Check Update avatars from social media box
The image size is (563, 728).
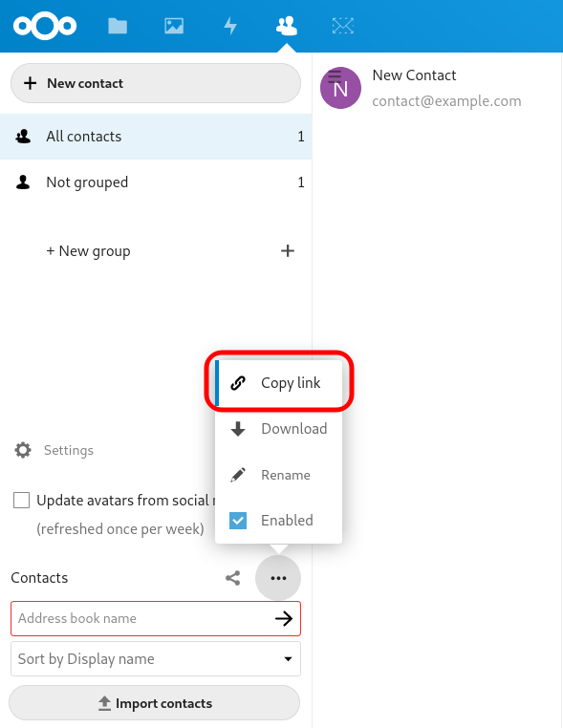pyautogui.click(x=21, y=500)
